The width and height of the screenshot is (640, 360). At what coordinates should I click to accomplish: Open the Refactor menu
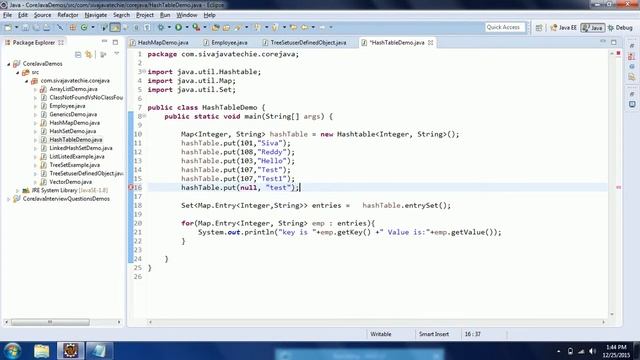point(68,15)
